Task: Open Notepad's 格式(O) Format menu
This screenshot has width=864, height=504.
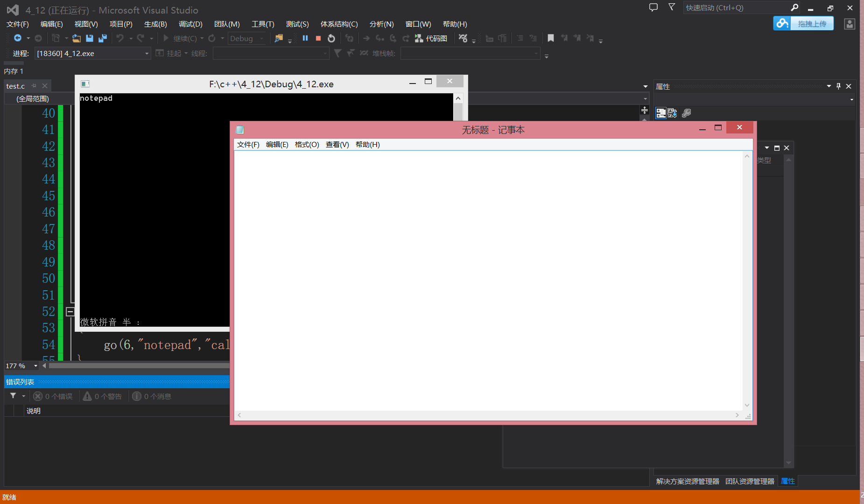Action: point(307,145)
